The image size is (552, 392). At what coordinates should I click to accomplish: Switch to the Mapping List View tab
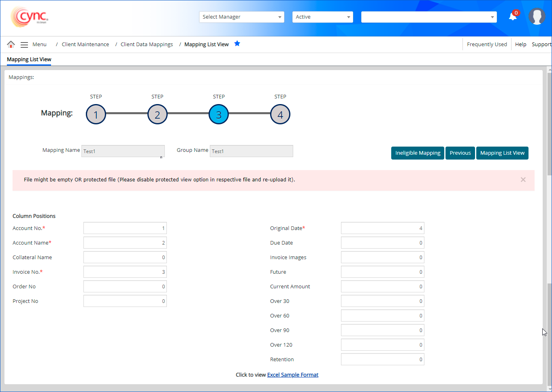[29, 60]
